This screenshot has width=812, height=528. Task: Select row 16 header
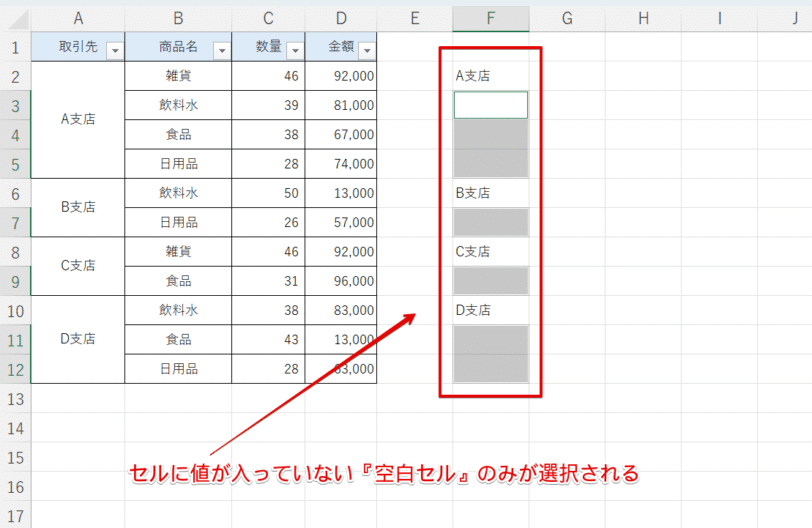(x=16, y=487)
